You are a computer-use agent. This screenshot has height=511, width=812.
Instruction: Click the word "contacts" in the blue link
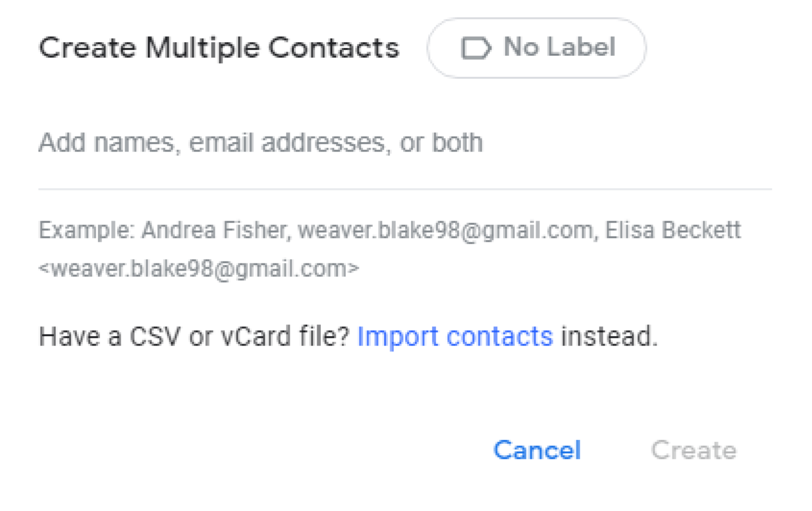500,337
